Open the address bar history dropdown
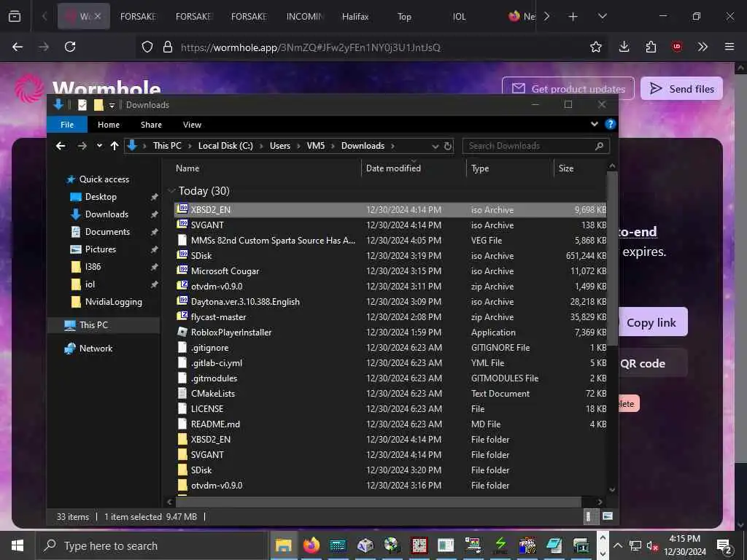Image resolution: width=747 pixels, height=560 pixels. (x=435, y=146)
